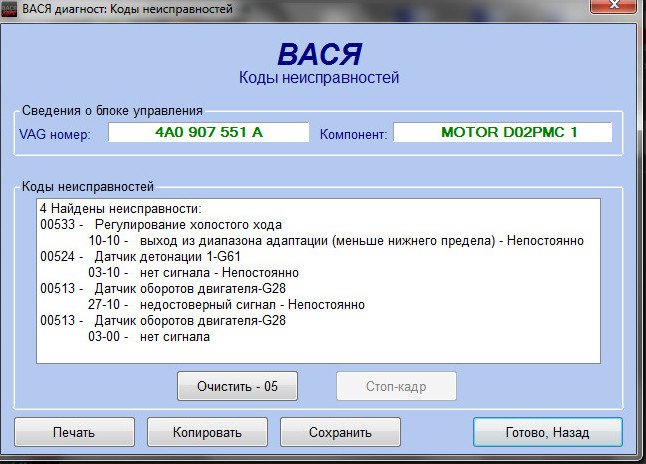
Task: Save the codes with Сохранить button
Action: coord(340,432)
